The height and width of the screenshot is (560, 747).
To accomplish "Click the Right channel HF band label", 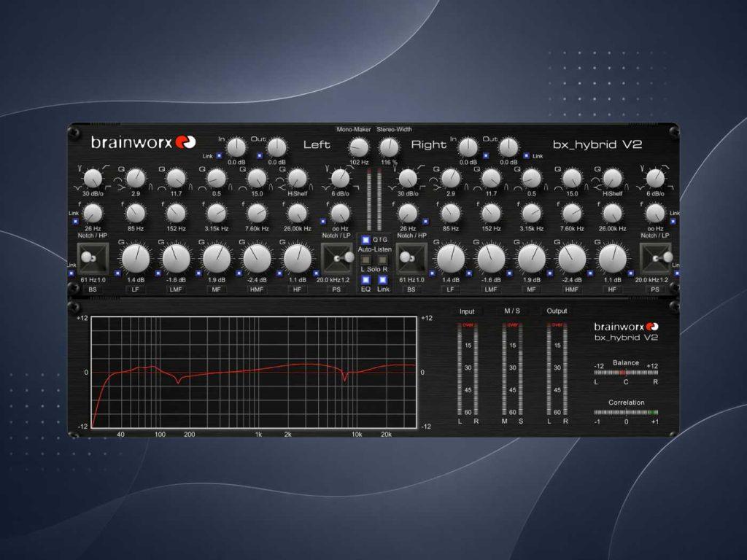I will [x=613, y=289].
